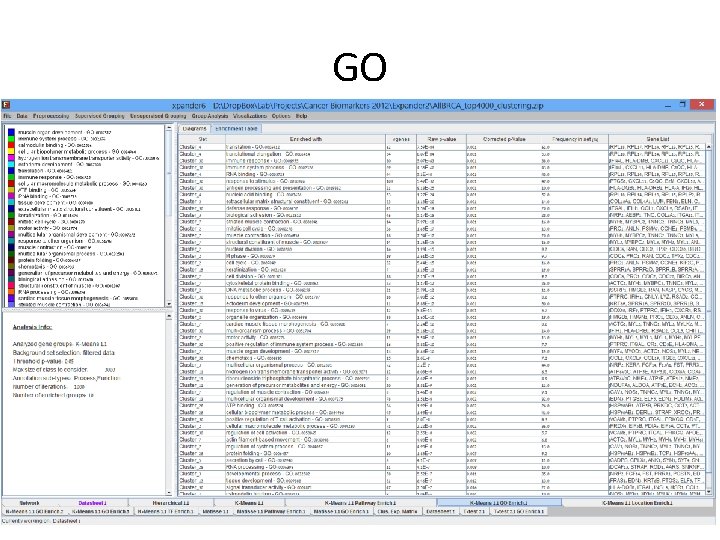Select 'immune response - GO' in the legend list
Screen dimensions: 720x540
54,177
